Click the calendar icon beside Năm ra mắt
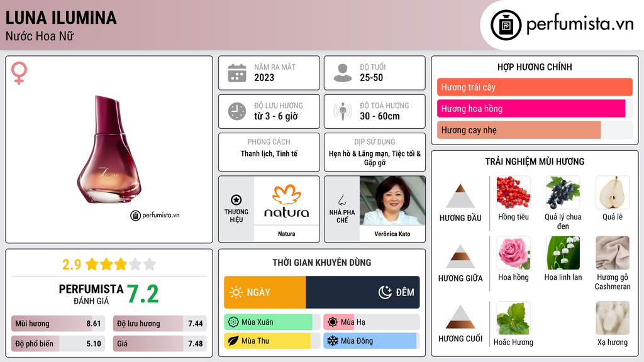The height and width of the screenshot is (362, 644). (237, 73)
